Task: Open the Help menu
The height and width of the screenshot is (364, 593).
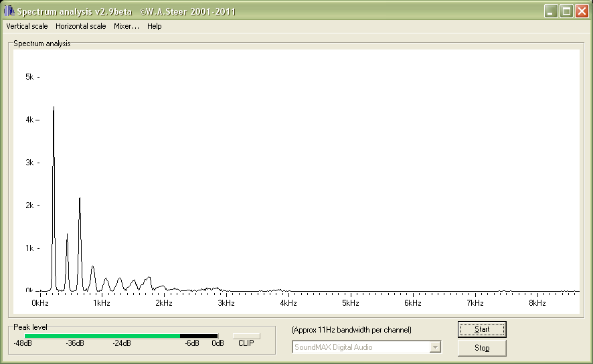Action: [x=155, y=26]
